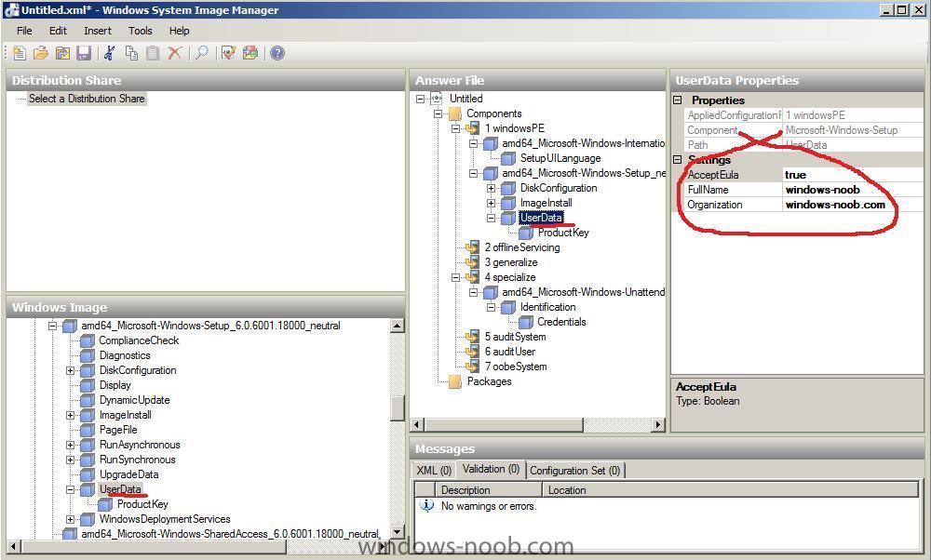Click the Windows Image vertical scrollbar up arrow
The image size is (931, 560).
tap(398, 325)
